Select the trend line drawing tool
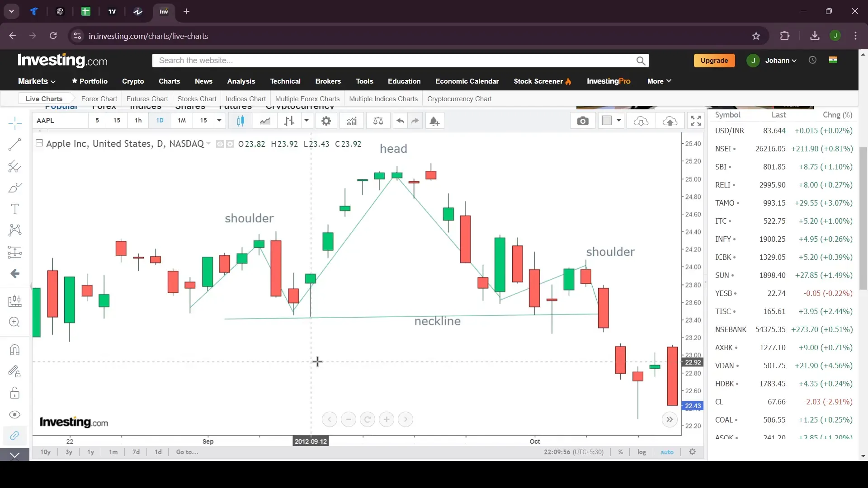The image size is (868, 488). [15, 145]
